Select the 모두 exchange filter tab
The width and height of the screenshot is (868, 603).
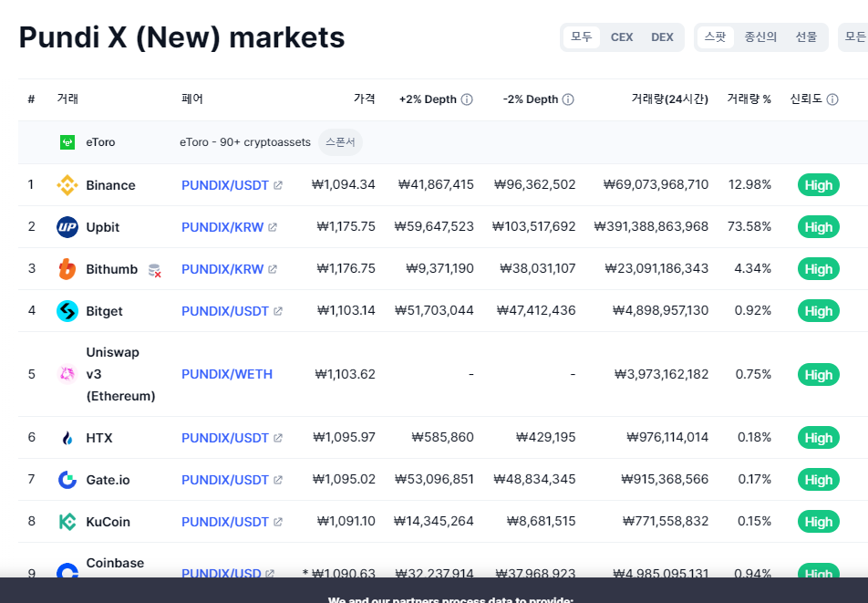pos(582,37)
